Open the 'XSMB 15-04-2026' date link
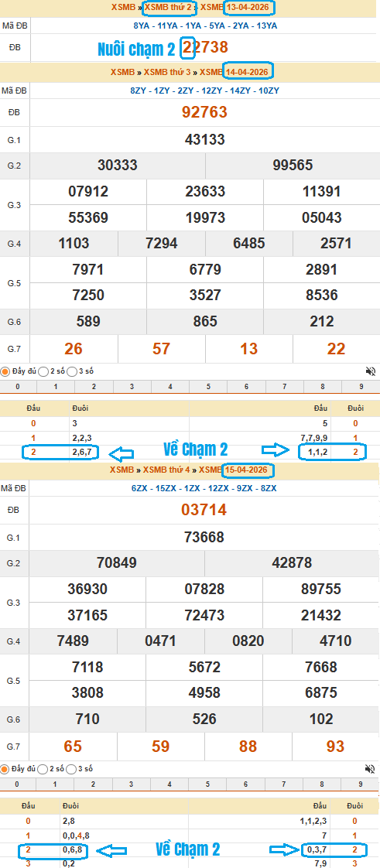Viewport: 380px width, 868px height. pos(234,470)
